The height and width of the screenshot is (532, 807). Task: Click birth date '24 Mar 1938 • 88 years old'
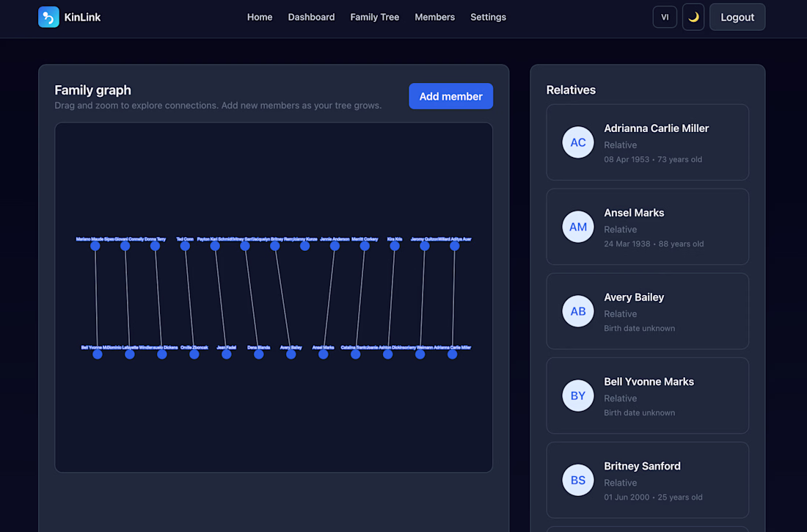654,244
